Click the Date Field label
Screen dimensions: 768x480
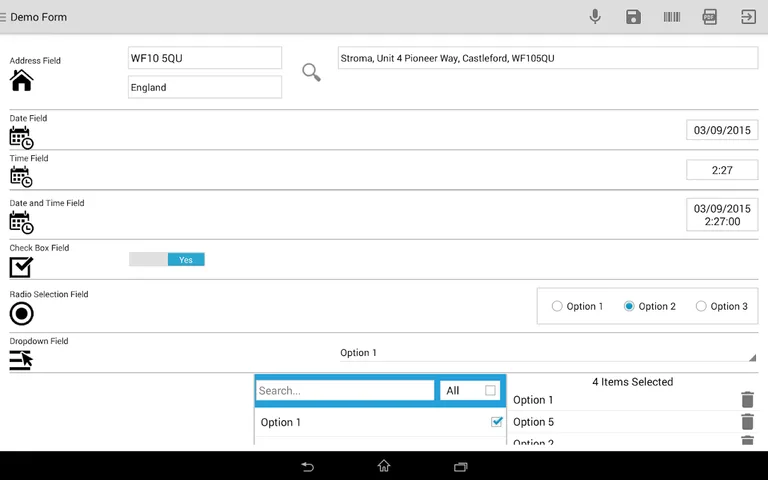(x=28, y=119)
